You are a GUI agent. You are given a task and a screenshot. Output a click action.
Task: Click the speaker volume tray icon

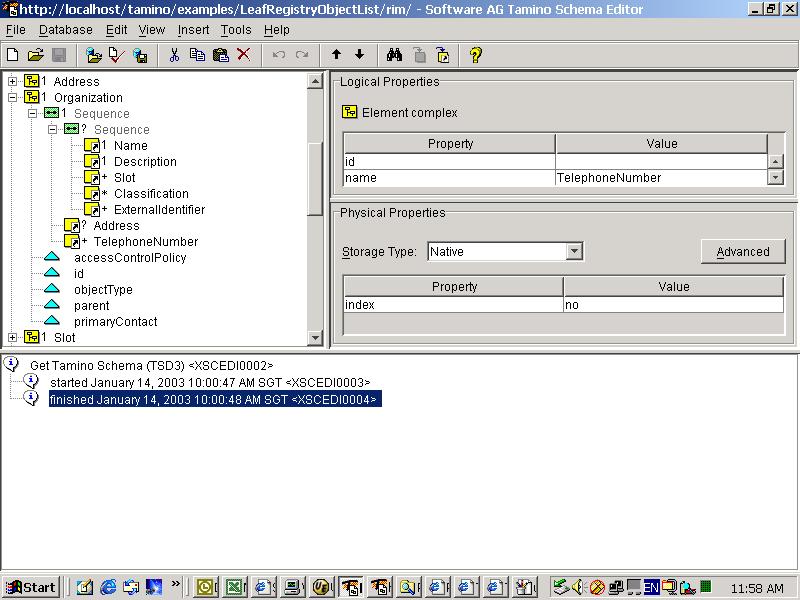[578, 587]
